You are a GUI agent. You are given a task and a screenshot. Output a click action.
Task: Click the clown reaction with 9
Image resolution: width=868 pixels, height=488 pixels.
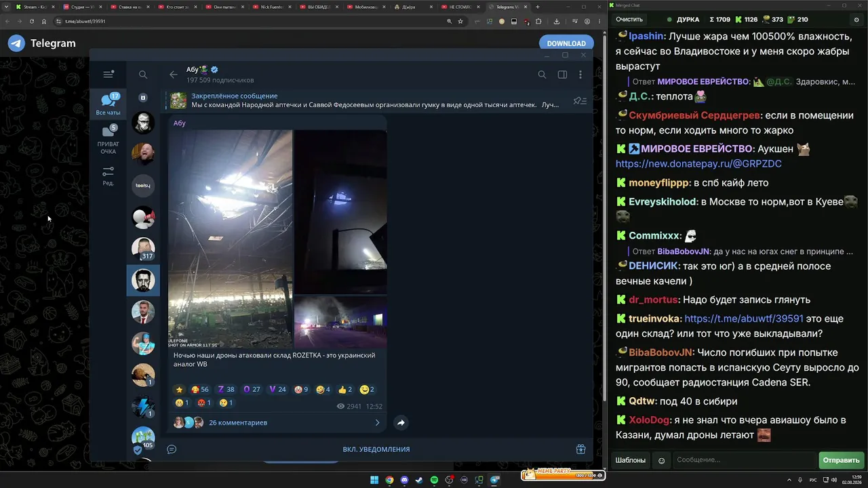click(301, 390)
